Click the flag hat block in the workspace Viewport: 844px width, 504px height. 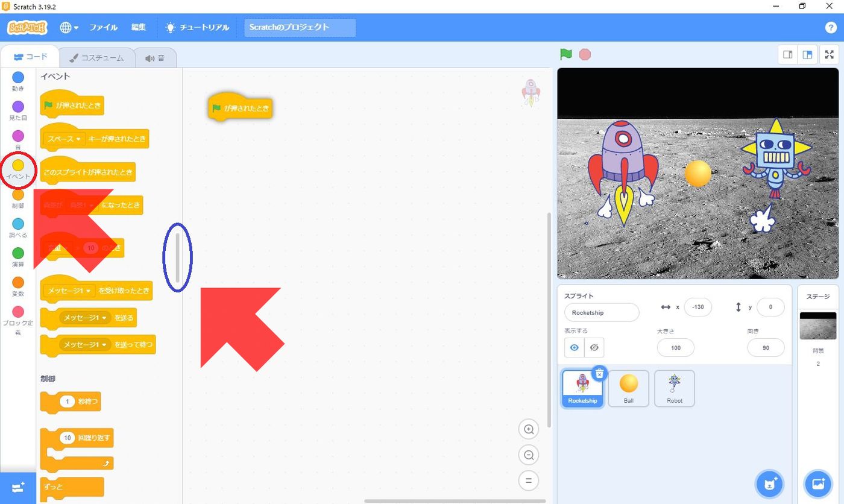[241, 109]
